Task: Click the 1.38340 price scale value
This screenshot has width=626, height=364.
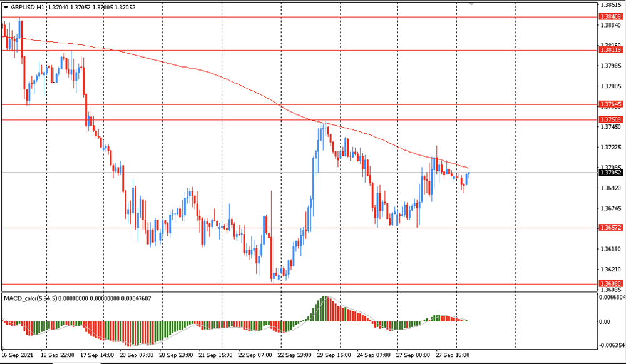Action: point(611,25)
